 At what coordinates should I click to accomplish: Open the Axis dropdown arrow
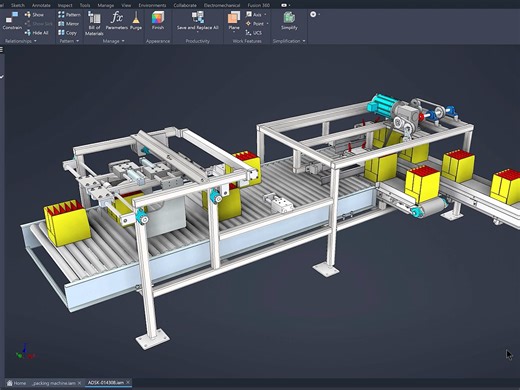tap(265, 15)
